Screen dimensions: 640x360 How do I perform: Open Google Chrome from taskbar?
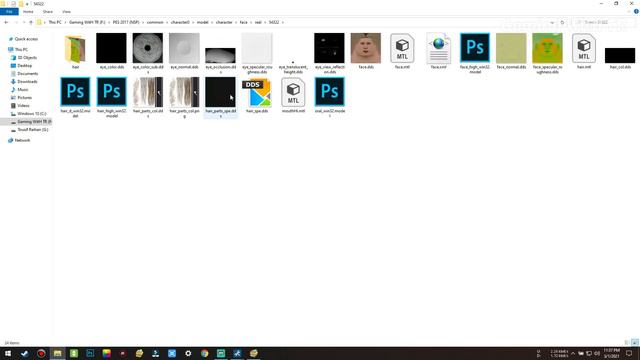coord(204,353)
